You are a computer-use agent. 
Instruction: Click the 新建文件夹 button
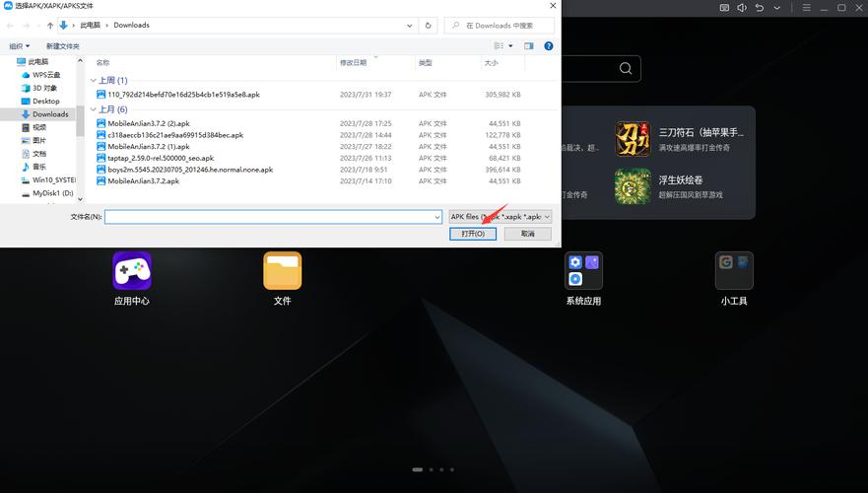click(x=62, y=46)
